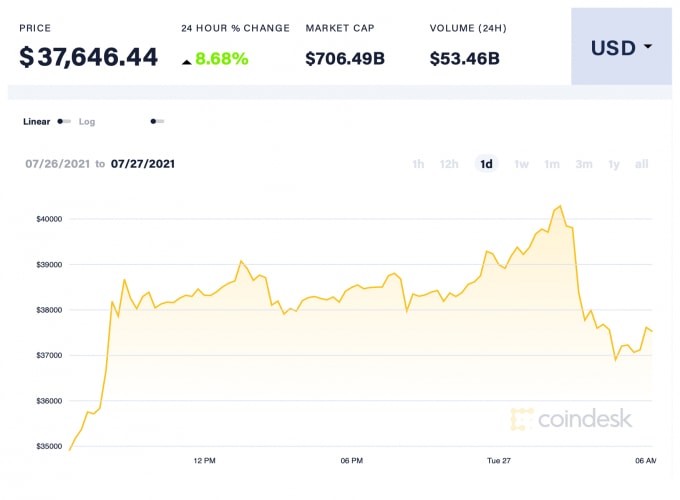Toggle the unlabeled switch right of Log
Screen dimensions: 680x500
coord(157,121)
